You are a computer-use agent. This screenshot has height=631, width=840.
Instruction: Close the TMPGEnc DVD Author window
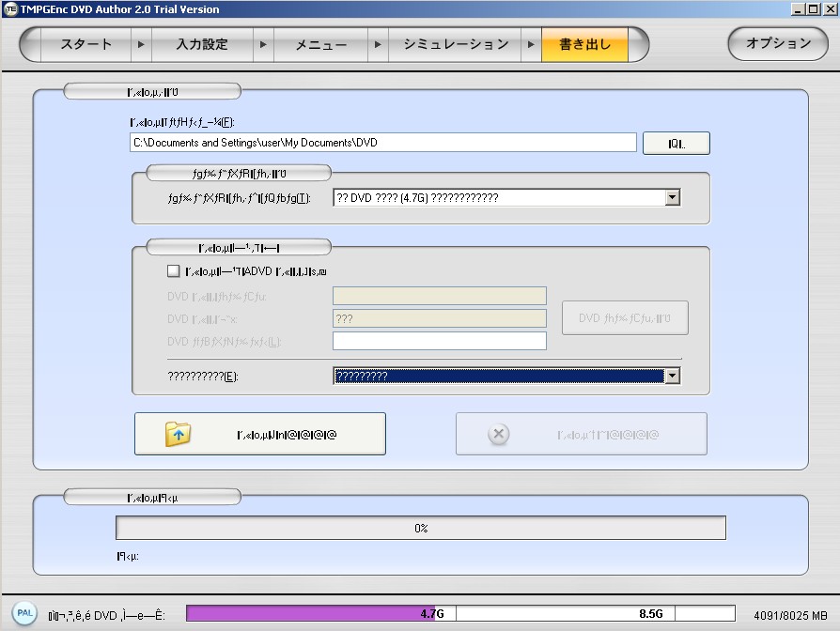(x=829, y=9)
